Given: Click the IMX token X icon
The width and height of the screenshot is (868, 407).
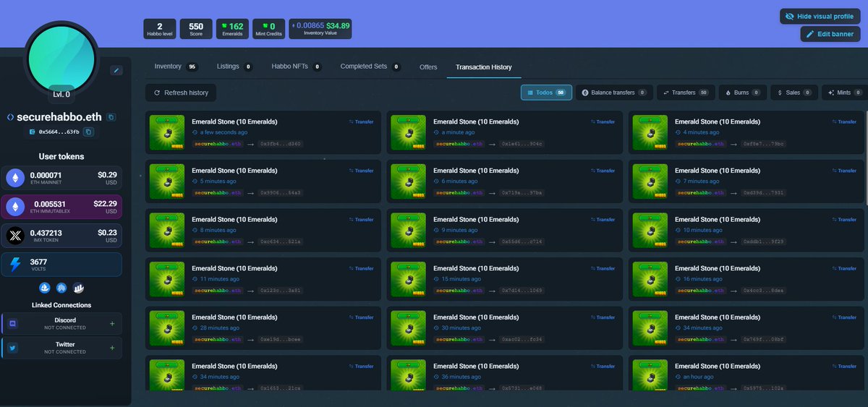Looking at the screenshot, I should tap(15, 236).
